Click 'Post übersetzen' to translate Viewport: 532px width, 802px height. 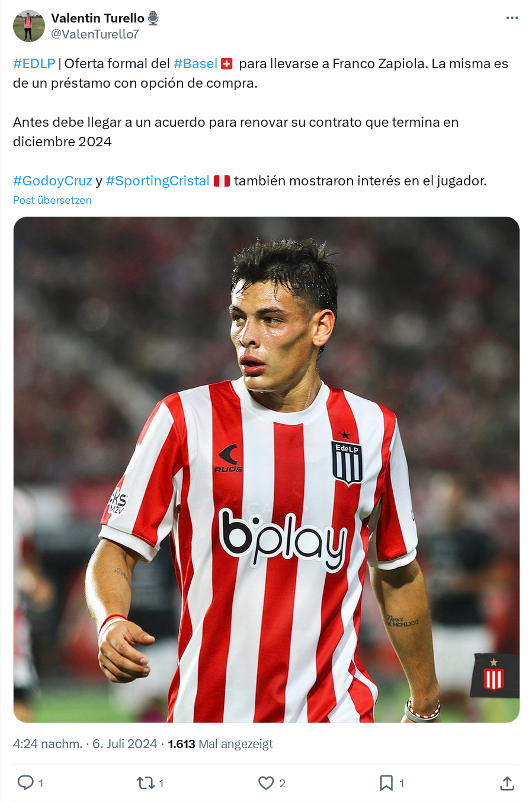click(x=52, y=200)
